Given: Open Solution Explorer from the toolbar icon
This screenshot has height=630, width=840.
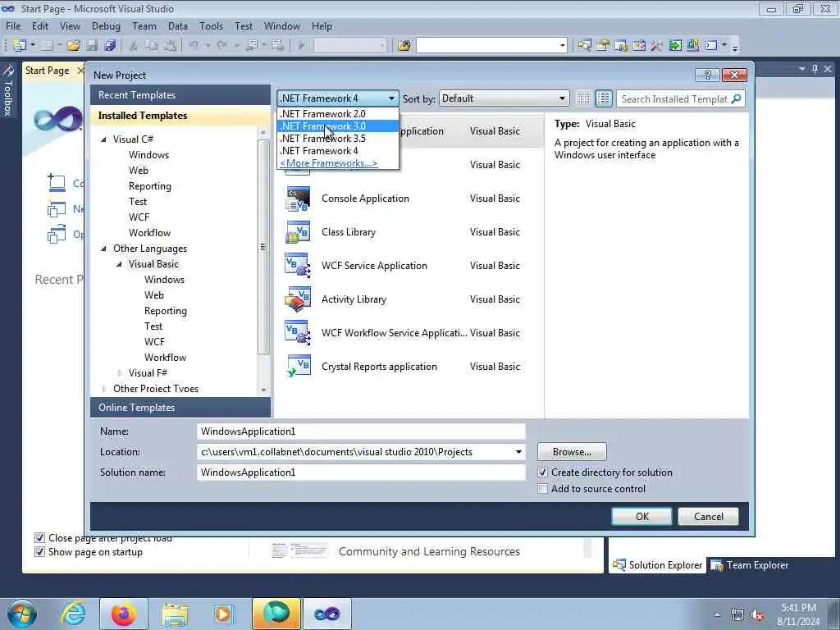Looking at the screenshot, I should click(x=584, y=46).
